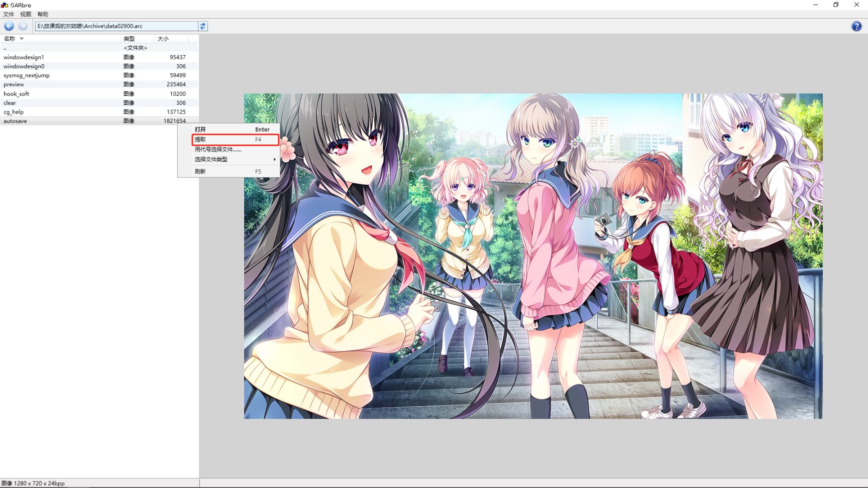Close the GARbro window

coord(856,5)
